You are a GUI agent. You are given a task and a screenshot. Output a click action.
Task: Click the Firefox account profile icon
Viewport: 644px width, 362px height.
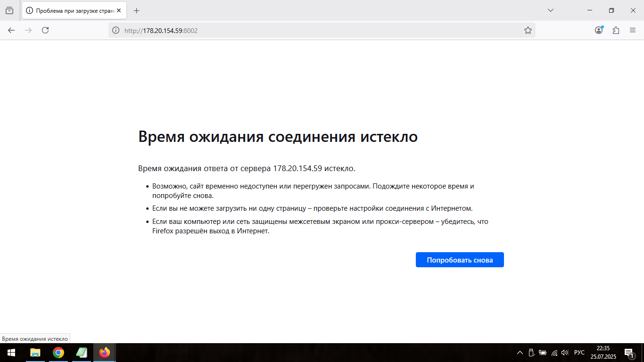tap(598, 30)
